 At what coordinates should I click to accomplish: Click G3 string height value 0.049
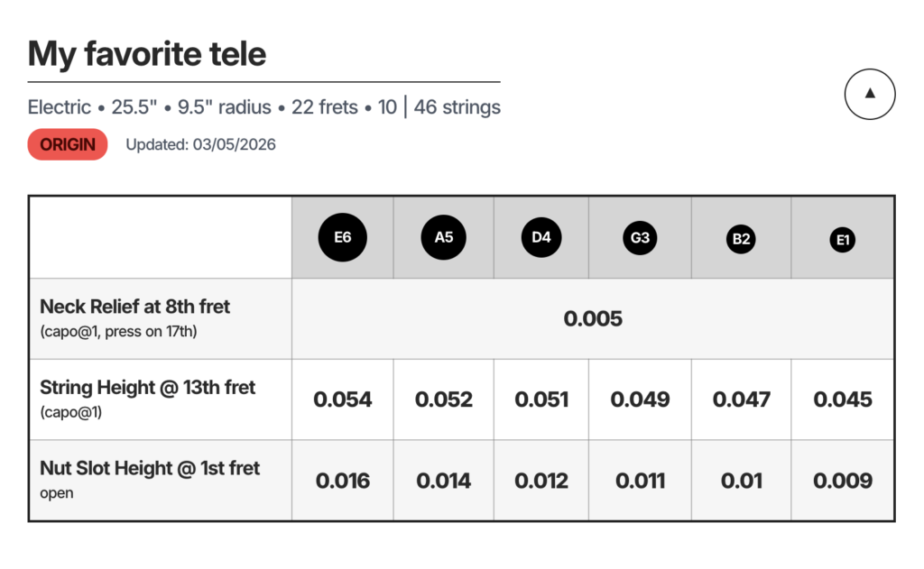[640, 399]
